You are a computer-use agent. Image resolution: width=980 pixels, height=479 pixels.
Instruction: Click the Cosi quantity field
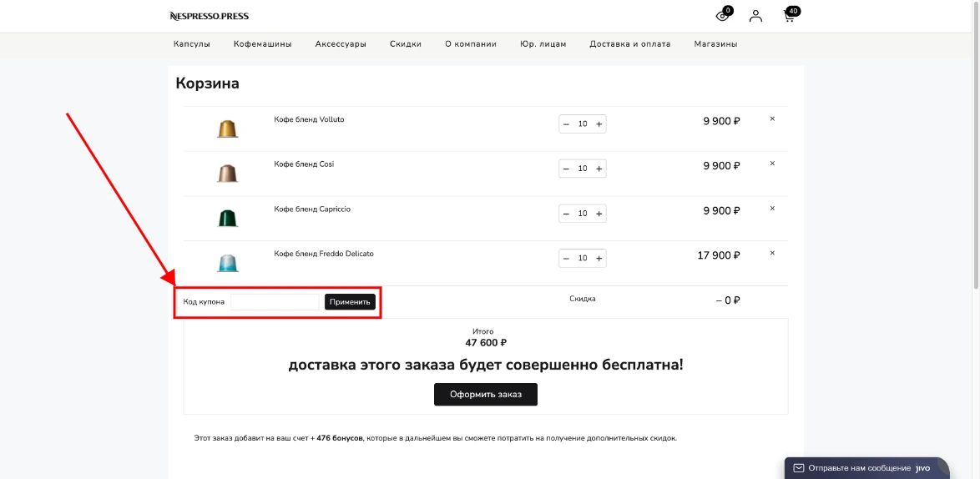pos(583,169)
